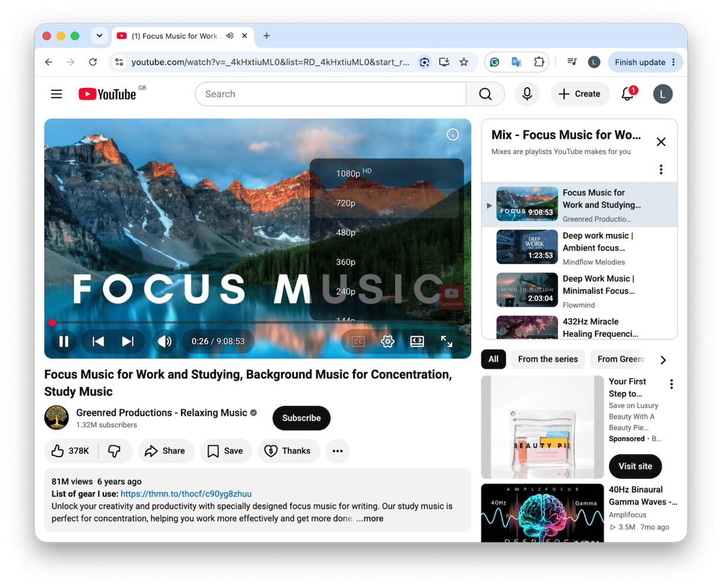Open more actions ellipsis under video

(337, 451)
